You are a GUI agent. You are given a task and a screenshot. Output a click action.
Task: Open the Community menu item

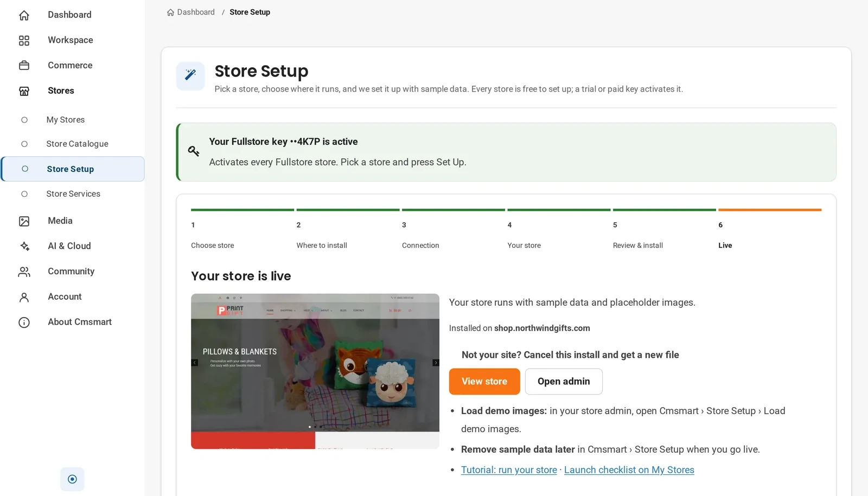(x=72, y=271)
